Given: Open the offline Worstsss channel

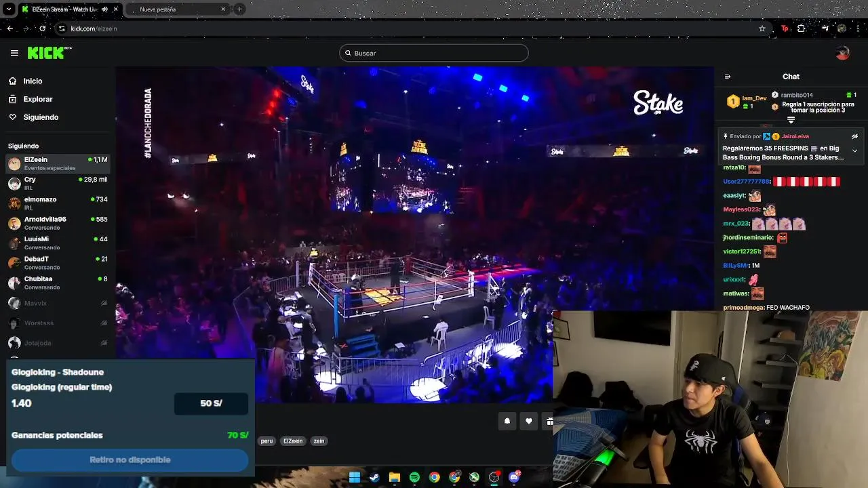Looking at the screenshot, I should [58, 323].
